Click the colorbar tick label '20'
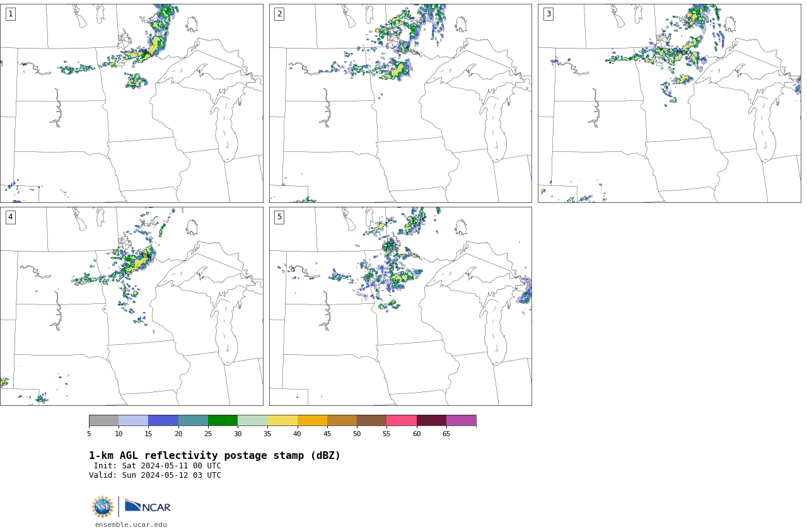The width and height of the screenshot is (807, 532). click(178, 434)
